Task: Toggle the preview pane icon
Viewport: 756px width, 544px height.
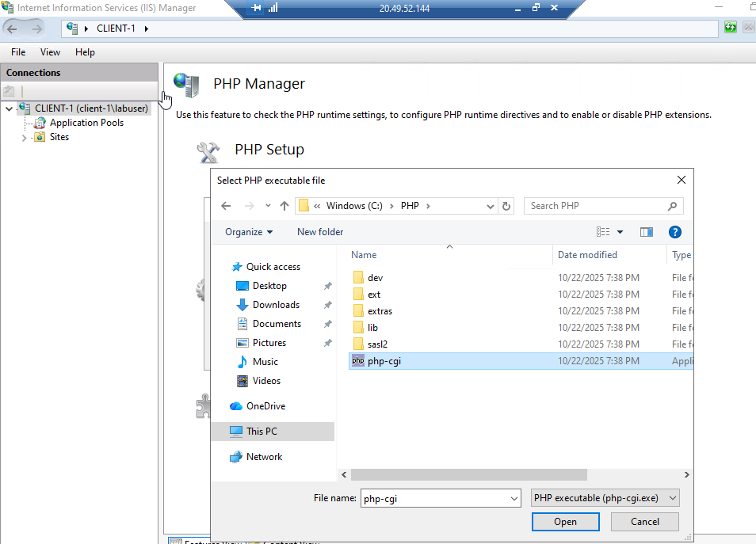Action: coord(647,232)
